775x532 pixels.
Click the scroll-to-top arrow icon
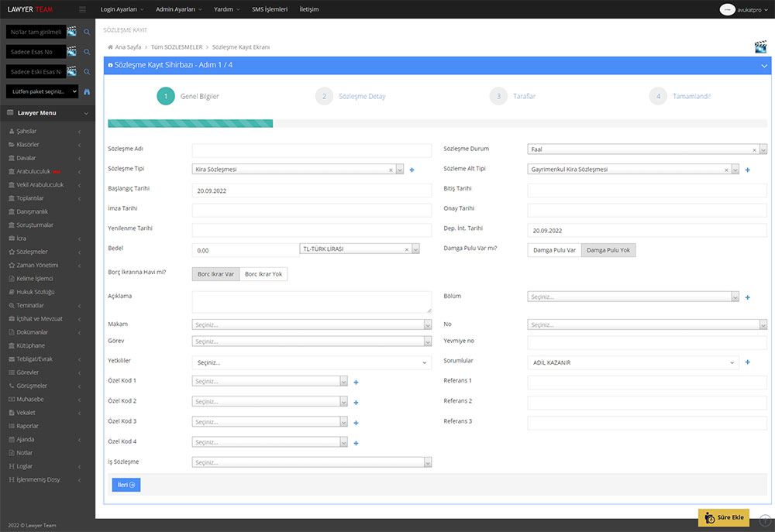tap(765, 520)
